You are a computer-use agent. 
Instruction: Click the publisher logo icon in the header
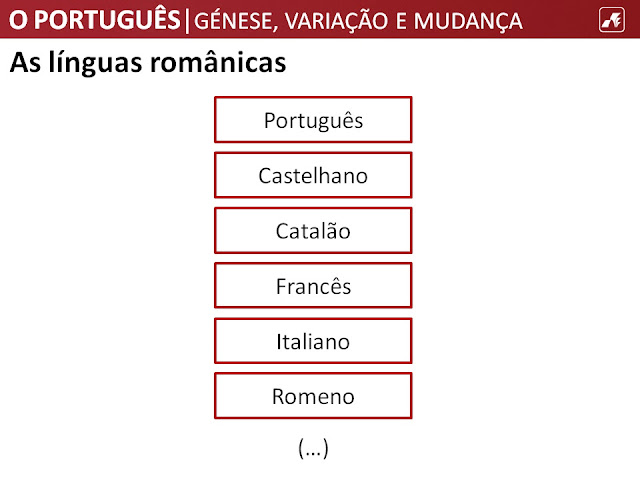tap(609, 19)
